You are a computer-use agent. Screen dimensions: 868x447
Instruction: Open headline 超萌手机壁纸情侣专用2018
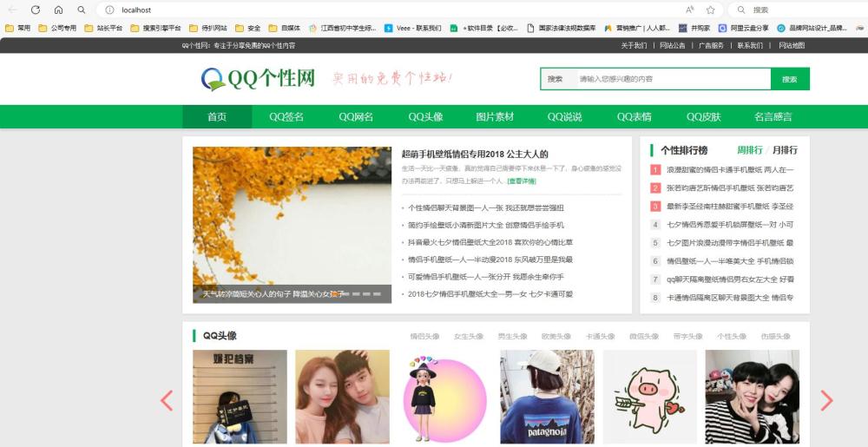pos(475,154)
